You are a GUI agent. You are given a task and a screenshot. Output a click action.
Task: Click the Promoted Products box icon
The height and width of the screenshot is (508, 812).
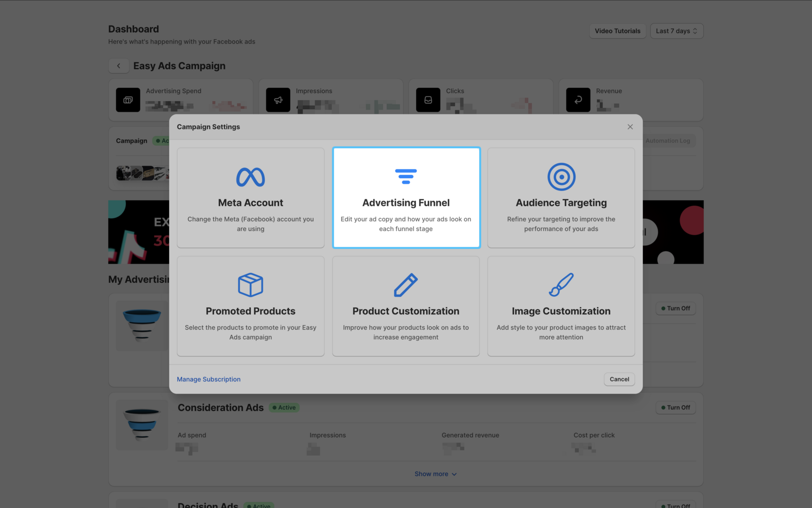(x=250, y=285)
